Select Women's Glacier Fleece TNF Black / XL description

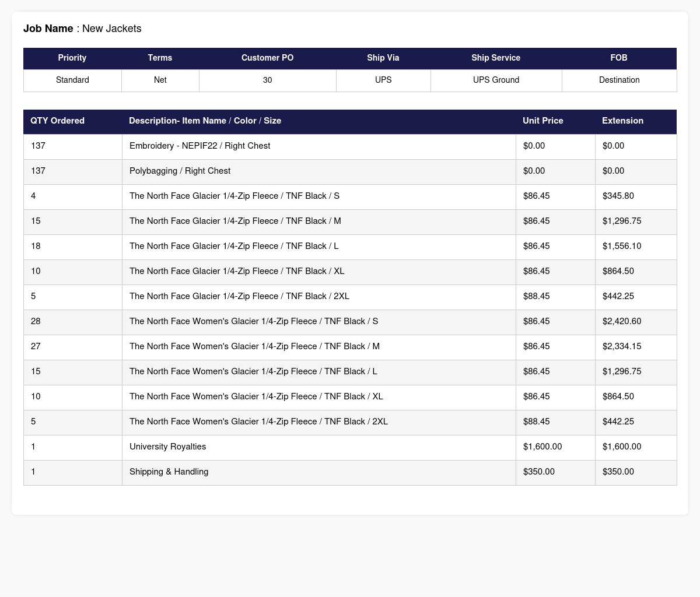tap(256, 396)
